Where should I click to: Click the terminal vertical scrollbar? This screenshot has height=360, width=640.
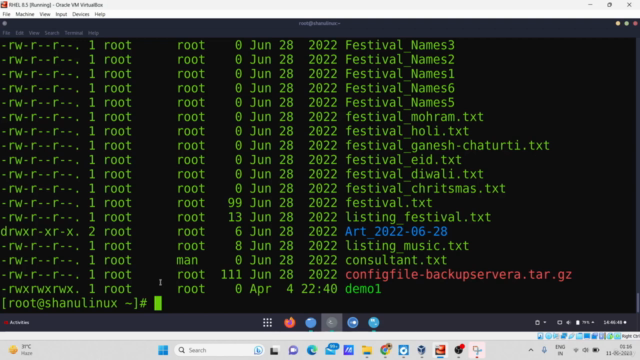coord(638,302)
